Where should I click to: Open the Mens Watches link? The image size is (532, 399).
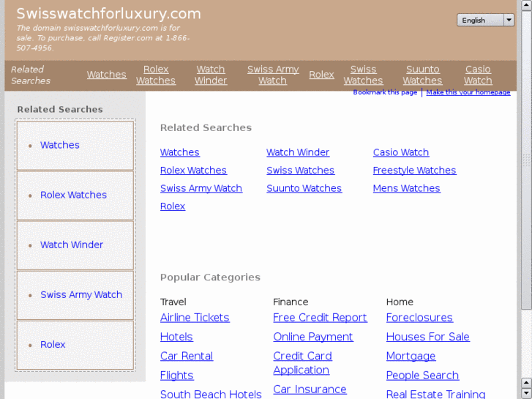pyautogui.click(x=406, y=188)
